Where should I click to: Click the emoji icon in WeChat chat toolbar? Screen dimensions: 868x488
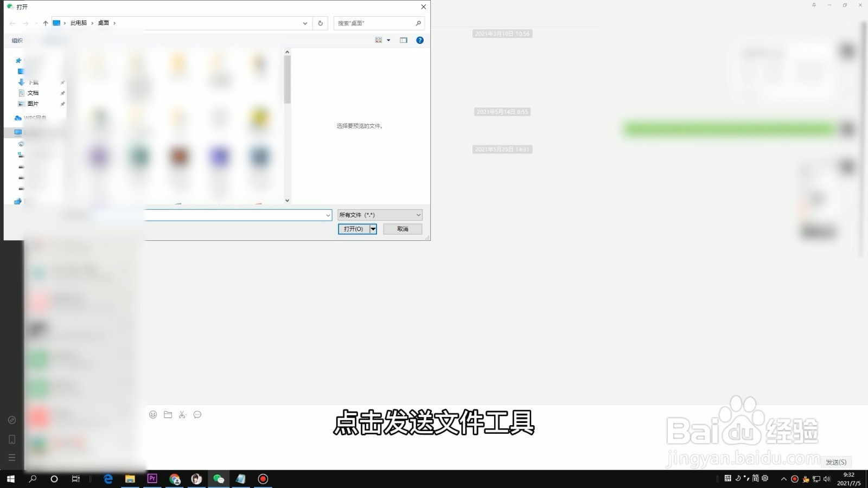click(153, 415)
